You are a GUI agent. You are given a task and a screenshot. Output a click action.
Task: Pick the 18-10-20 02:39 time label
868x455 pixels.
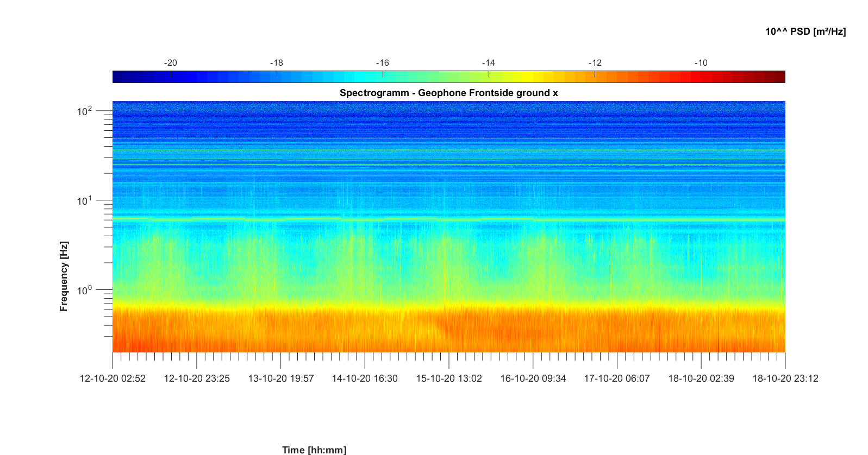click(x=701, y=378)
